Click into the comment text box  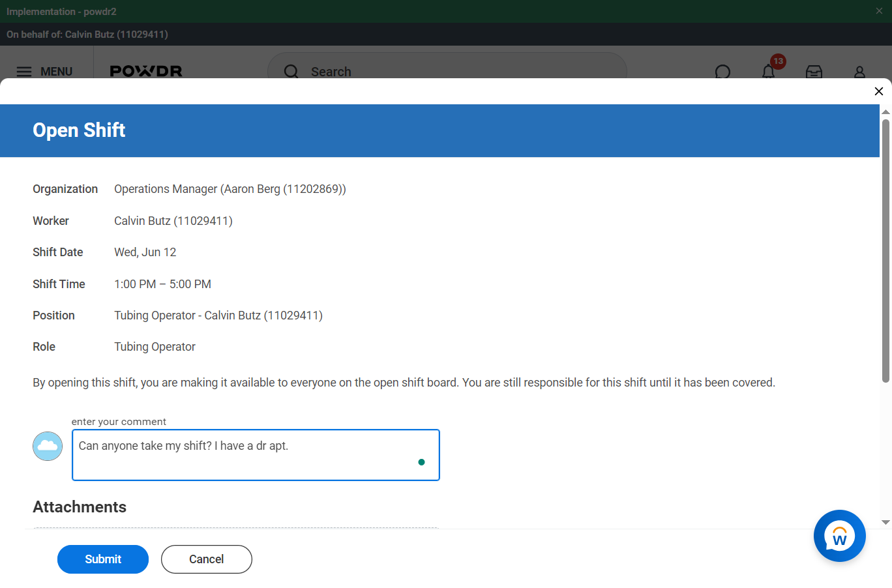pyautogui.click(x=256, y=455)
